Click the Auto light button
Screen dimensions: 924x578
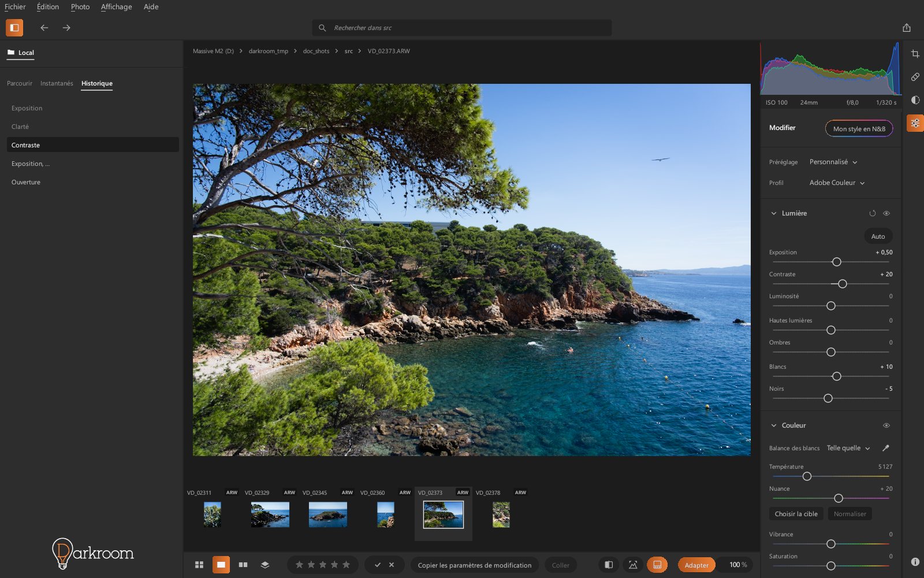pyautogui.click(x=878, y=236)
